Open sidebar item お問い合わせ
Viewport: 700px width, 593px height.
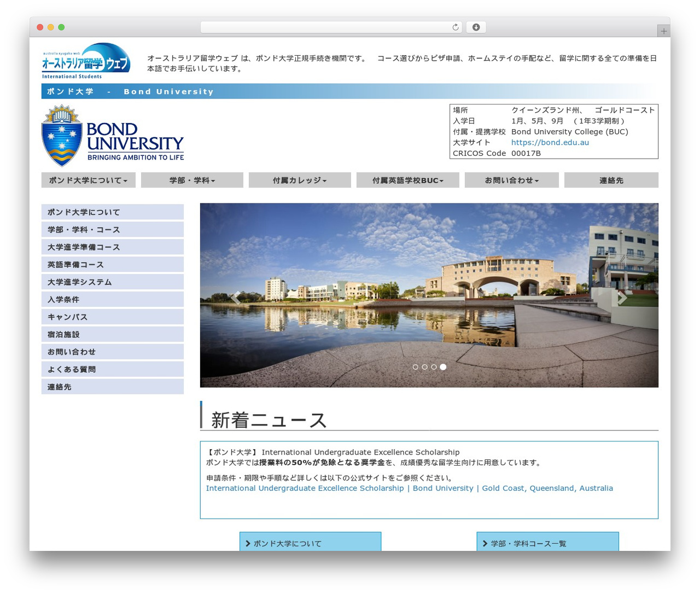pyautogui.click(x=113, y=352)
